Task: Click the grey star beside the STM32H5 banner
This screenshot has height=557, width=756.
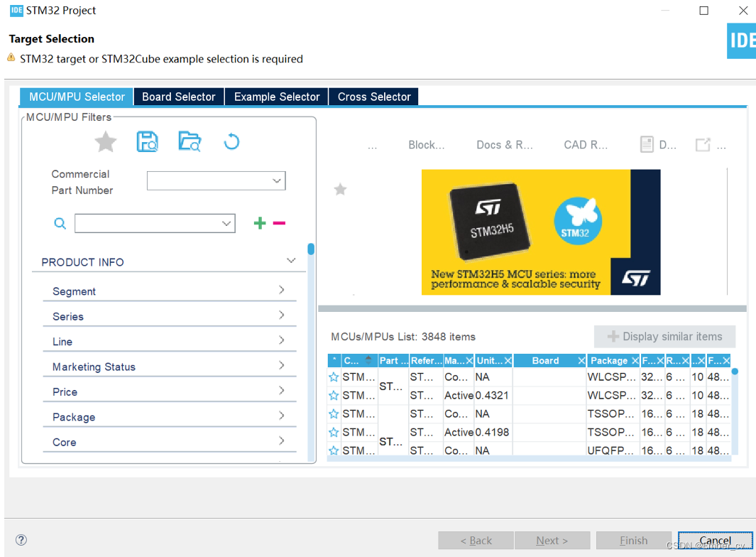Action: [x=341, y=189]
